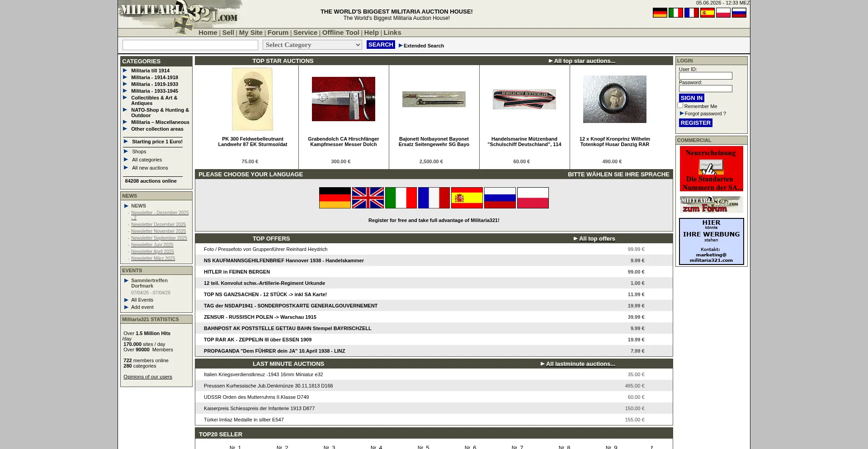This screenshot has width=868, height=449.
Task: Open the Select Category dropdown
Action: click(x=312, y=45)
